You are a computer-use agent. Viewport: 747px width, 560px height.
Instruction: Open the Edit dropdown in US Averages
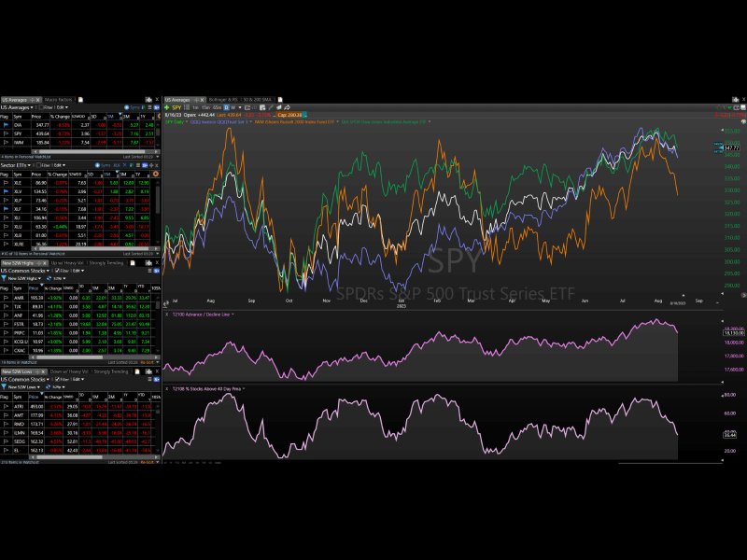click(62, 107)
